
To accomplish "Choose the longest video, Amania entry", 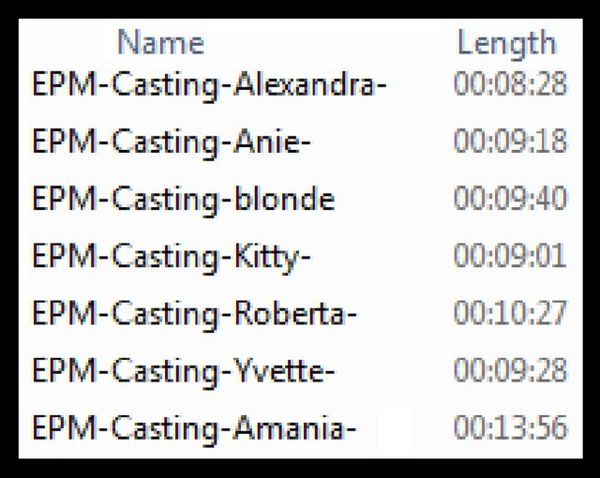I will coord(194,428).
